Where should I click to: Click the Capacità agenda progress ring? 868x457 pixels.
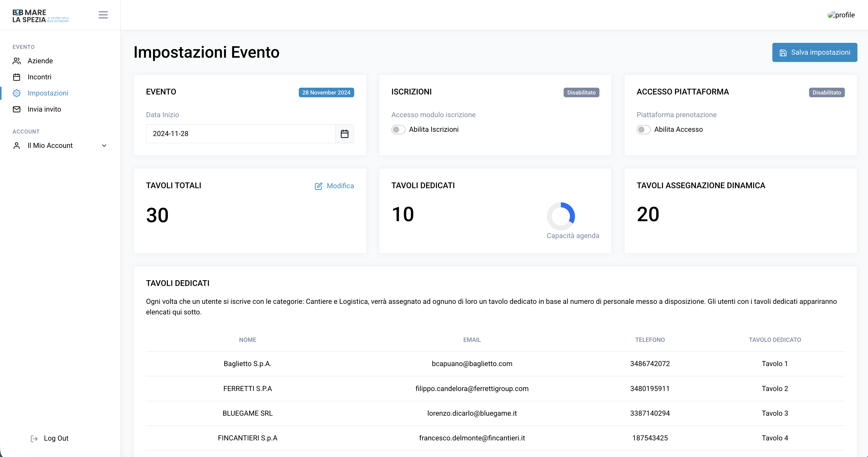(x=561, y=216)
